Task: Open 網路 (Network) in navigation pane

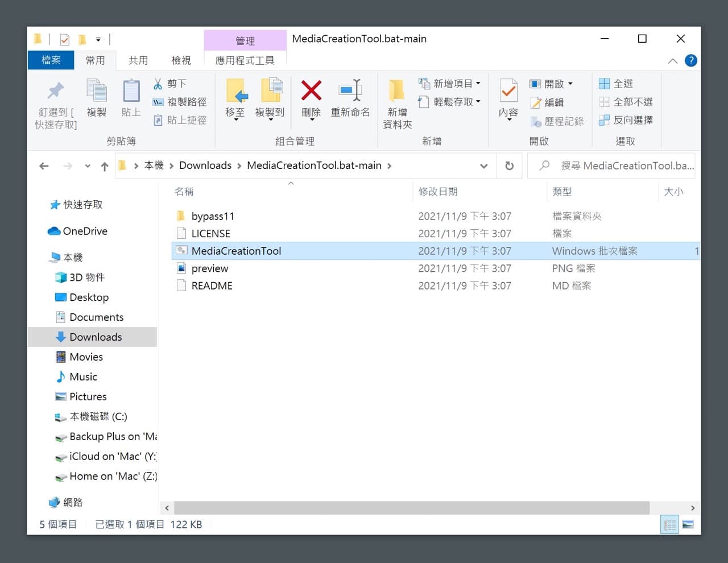Action: click(73, 503)
